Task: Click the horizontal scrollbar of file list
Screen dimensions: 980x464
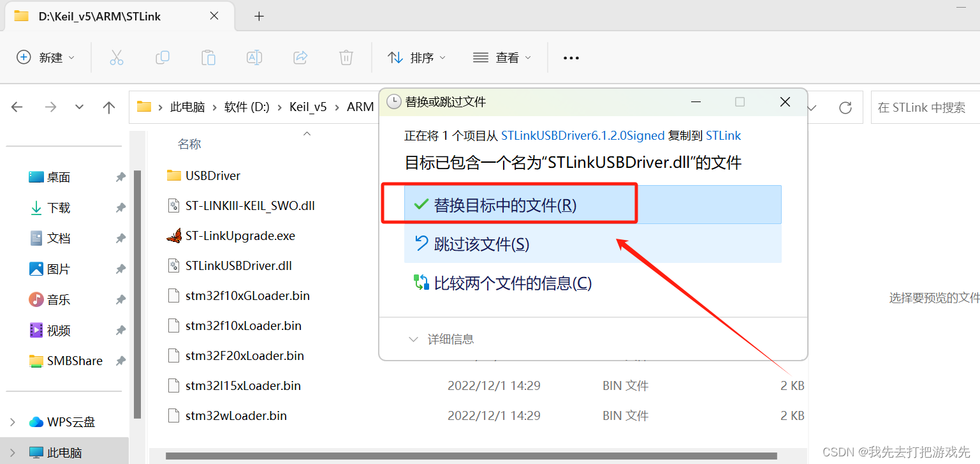Action: [471, 456]
